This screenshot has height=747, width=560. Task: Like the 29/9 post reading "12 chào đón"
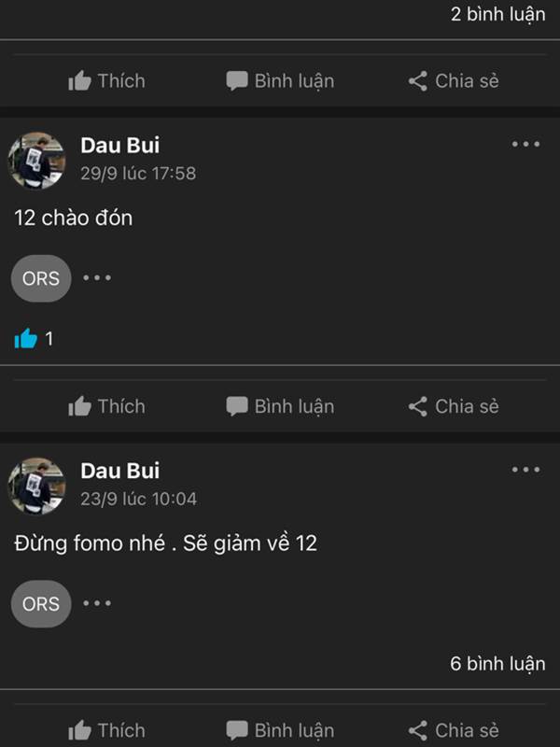[x=106, y=406]
